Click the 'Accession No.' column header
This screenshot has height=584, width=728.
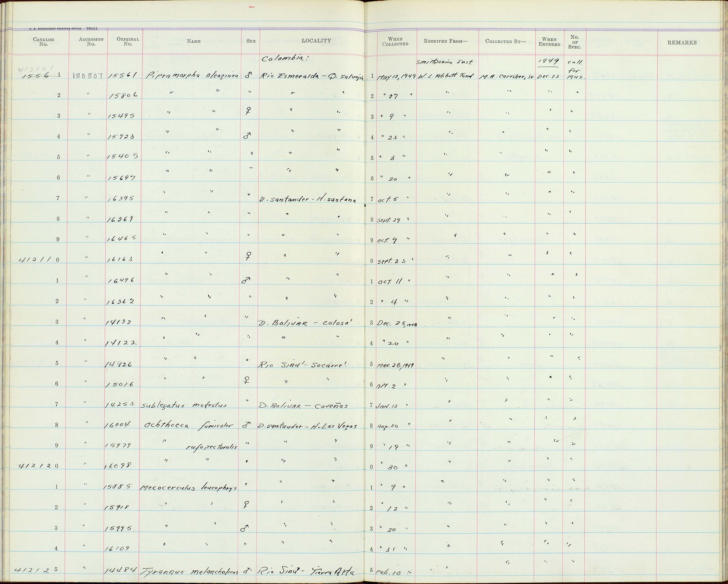91,42
